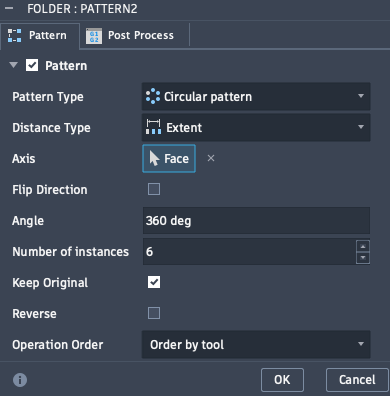Click the Pattern Type label
This screenshot has width=390, height=396.
48,97
